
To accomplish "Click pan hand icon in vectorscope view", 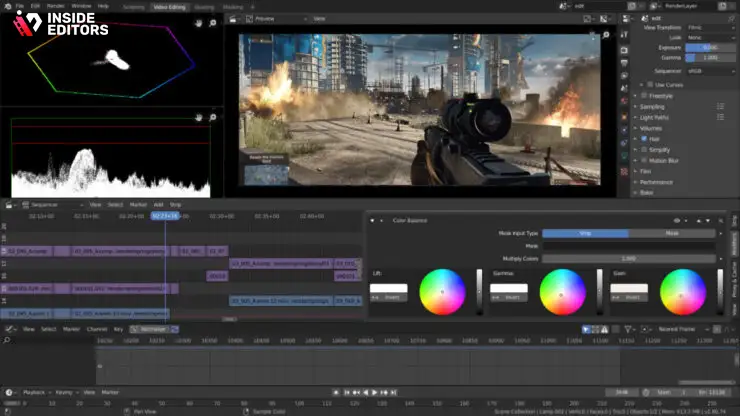I will tap(199, 23).
